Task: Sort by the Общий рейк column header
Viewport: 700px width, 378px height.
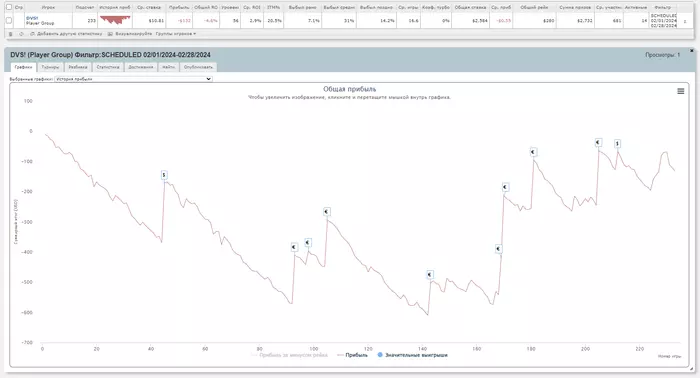Action: pos(534,8)
